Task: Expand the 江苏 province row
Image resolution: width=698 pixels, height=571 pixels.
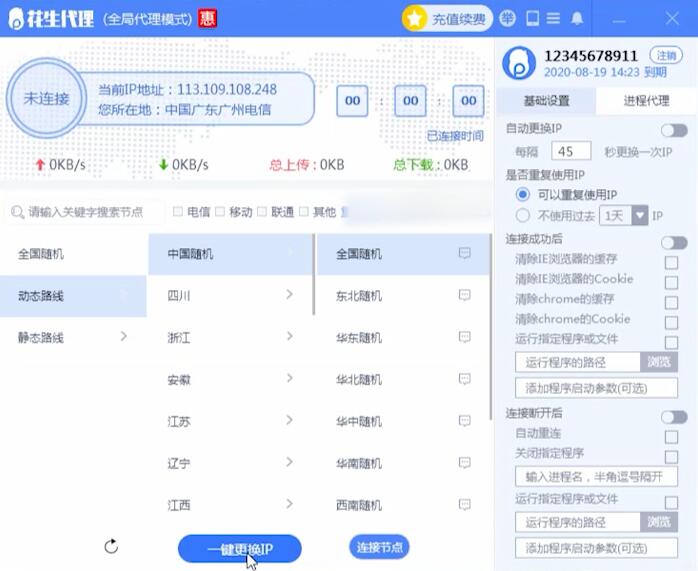Action: [x=231, y=421]
